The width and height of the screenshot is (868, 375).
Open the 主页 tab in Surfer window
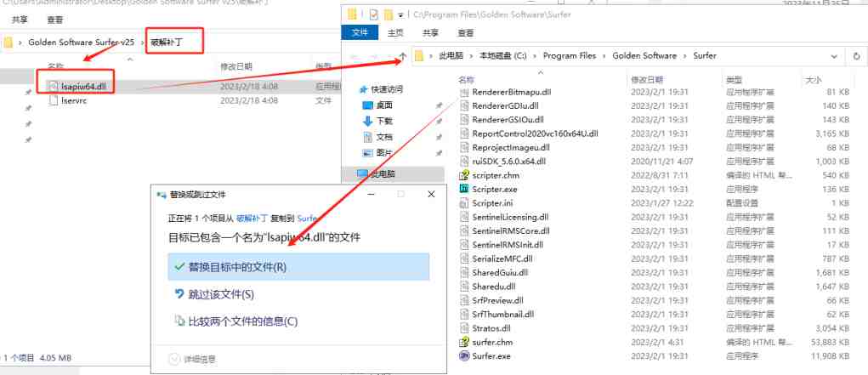(395, 32)
